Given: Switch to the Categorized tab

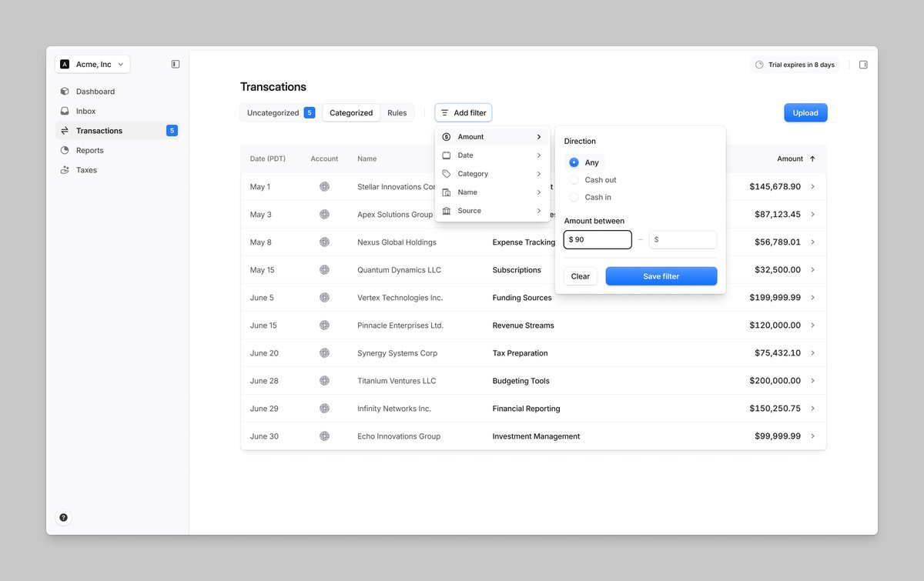Looking at the screenshot, I should tap(351, 113).
